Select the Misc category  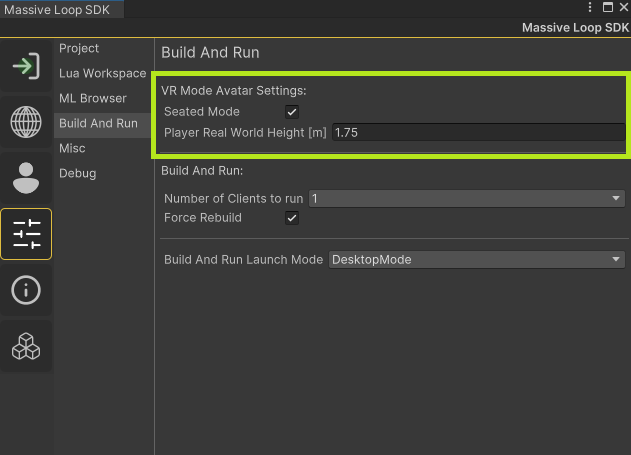(72, 148)
